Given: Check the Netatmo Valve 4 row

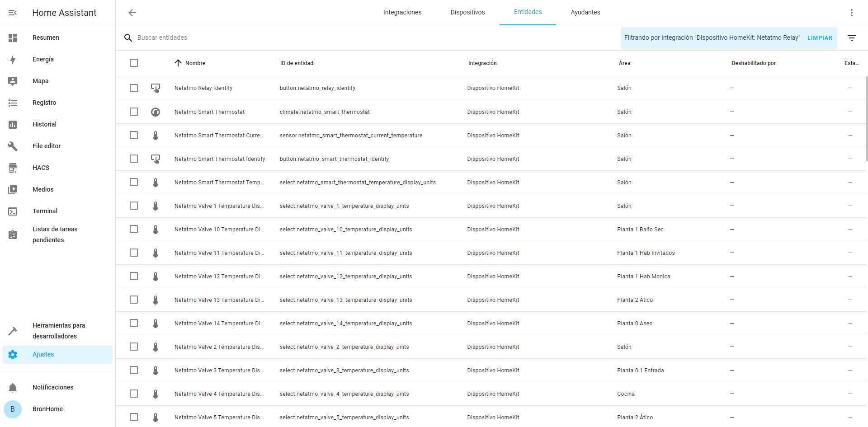Looking at the screenshot, I should [134, 394].
